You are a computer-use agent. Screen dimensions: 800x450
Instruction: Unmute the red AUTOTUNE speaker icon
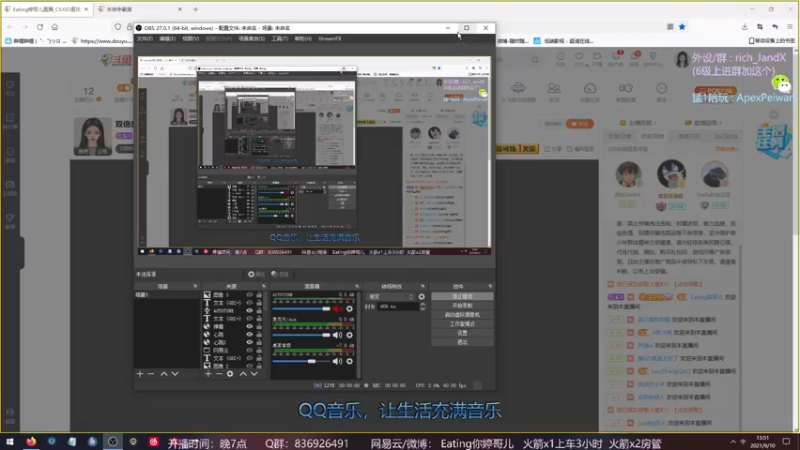click(337, 309)
